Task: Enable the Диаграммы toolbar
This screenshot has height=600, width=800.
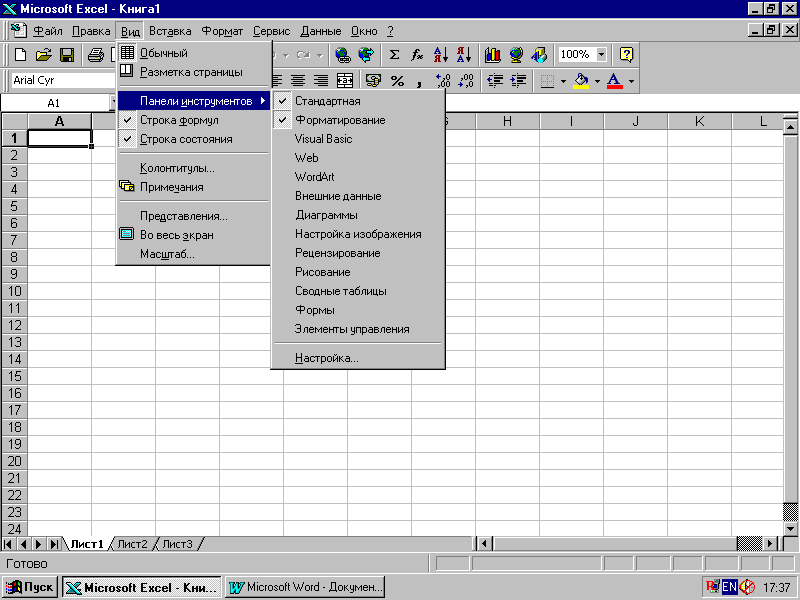Action: pos(358,215)
